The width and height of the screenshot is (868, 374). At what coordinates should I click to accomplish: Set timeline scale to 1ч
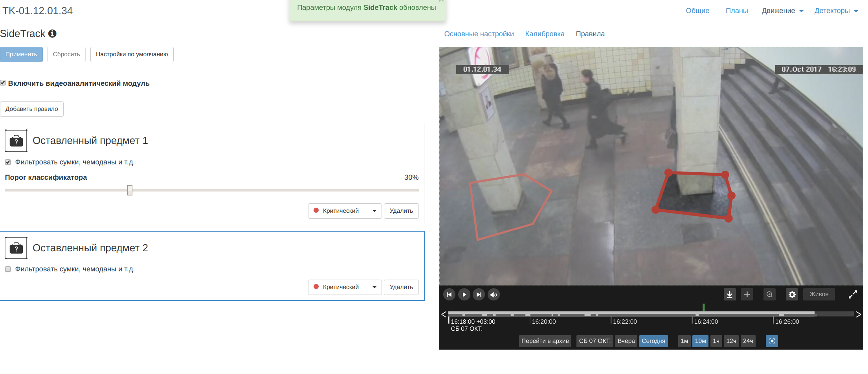pyautogui.click(x=716, y=341)
